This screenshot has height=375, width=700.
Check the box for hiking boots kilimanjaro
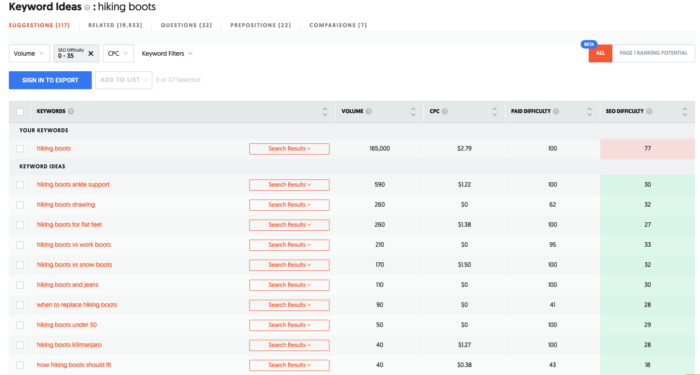(20, 345)
